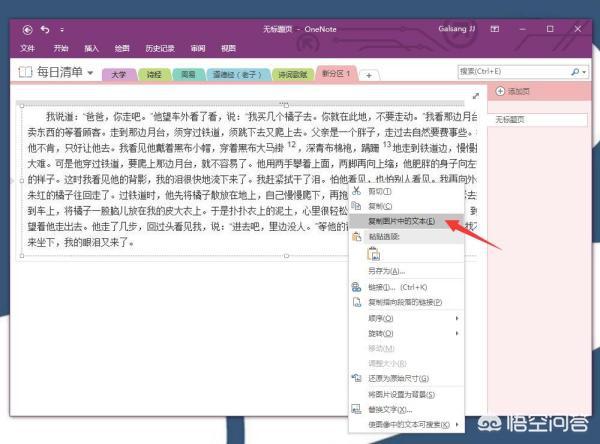This screenshot has width=600, height=444.
Task: Expand 使图像中的文本可搜索 submenu
Action: [x=457, y=424]
